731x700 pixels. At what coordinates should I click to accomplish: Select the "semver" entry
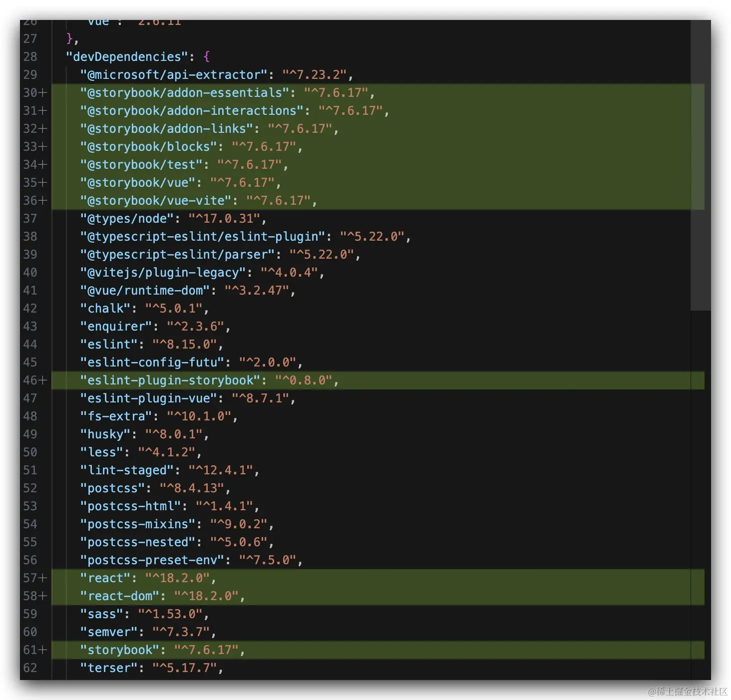point(148,632)
